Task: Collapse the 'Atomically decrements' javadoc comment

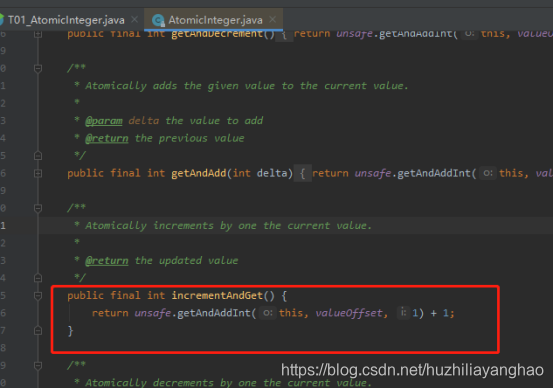Action: pyautogui.click(x=38, y=365)
